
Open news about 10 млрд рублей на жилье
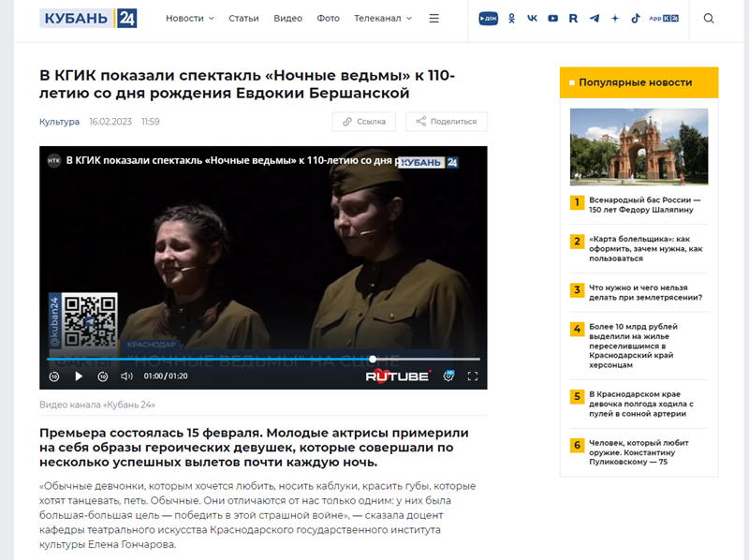pyautogui.click(x=634, y=346)
